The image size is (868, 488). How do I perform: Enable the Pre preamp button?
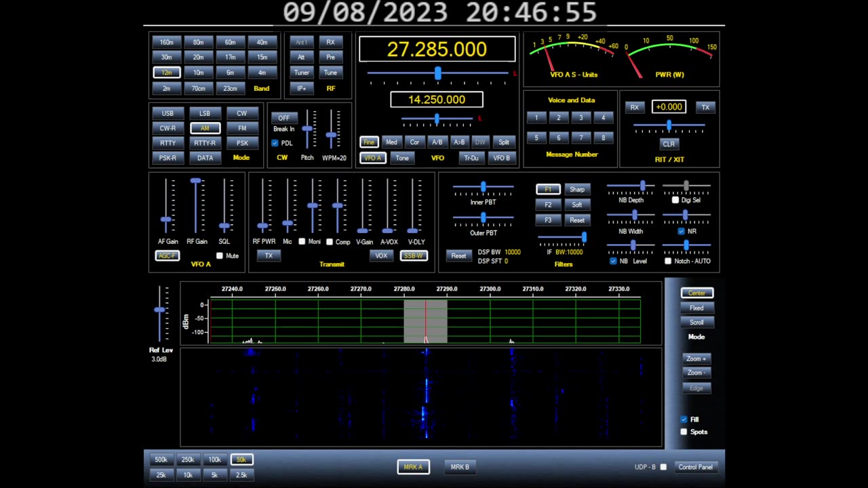pyautogui.click(x=330, y=58)
